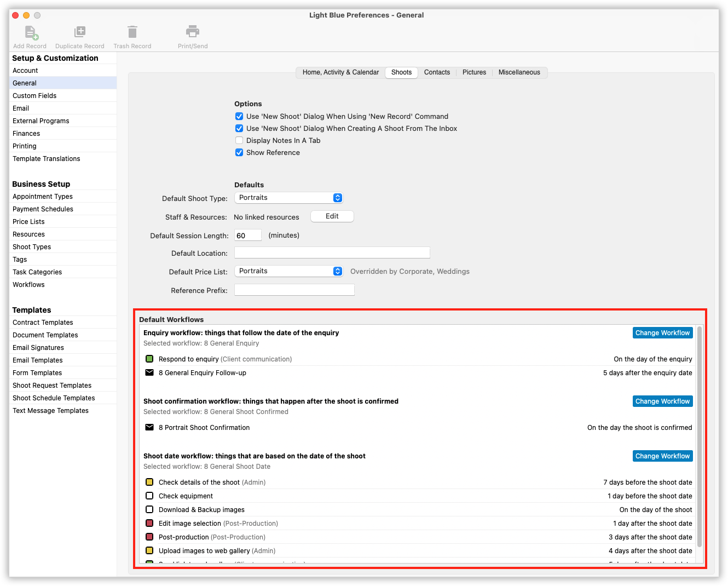Click the envelope icon beside 8 General Enquiry Follow-up
The image size is (728, 586).
[149, 372]
